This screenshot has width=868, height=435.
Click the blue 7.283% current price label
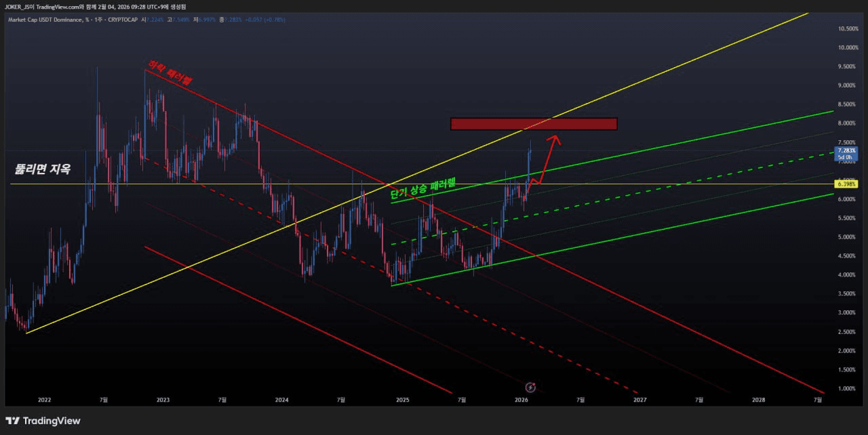coord(847,150)
